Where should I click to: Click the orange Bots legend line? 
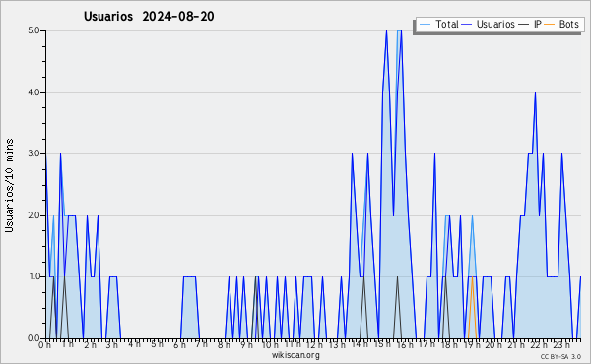click(x=550, y=25)
